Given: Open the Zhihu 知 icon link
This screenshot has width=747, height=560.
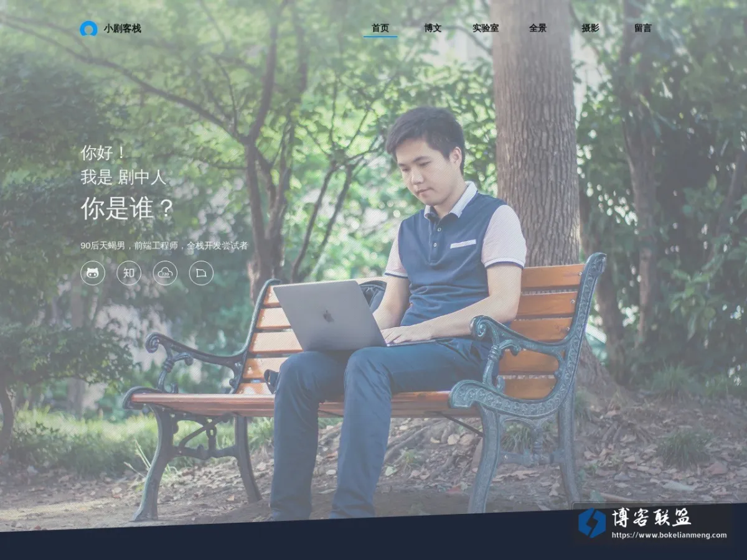Looking at the screenshot, I should point(129,273).
